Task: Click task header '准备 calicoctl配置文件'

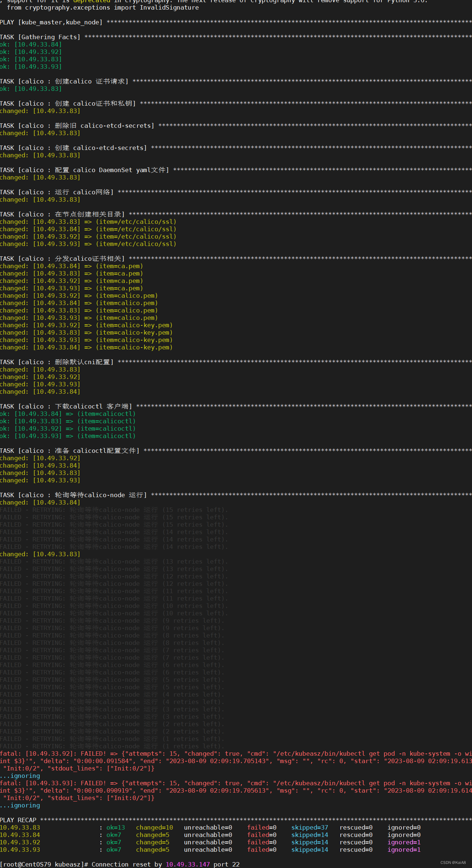Action: (x=69, y=451)
